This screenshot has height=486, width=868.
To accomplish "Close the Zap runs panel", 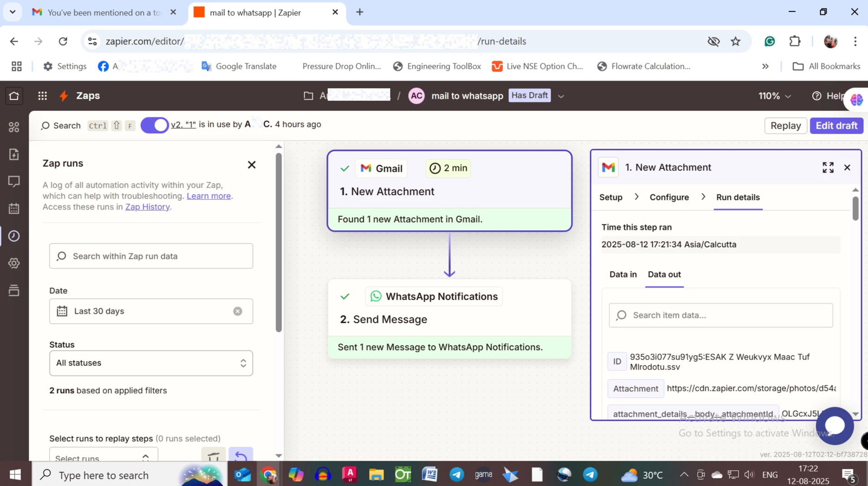I will click(x=252, y=165).
